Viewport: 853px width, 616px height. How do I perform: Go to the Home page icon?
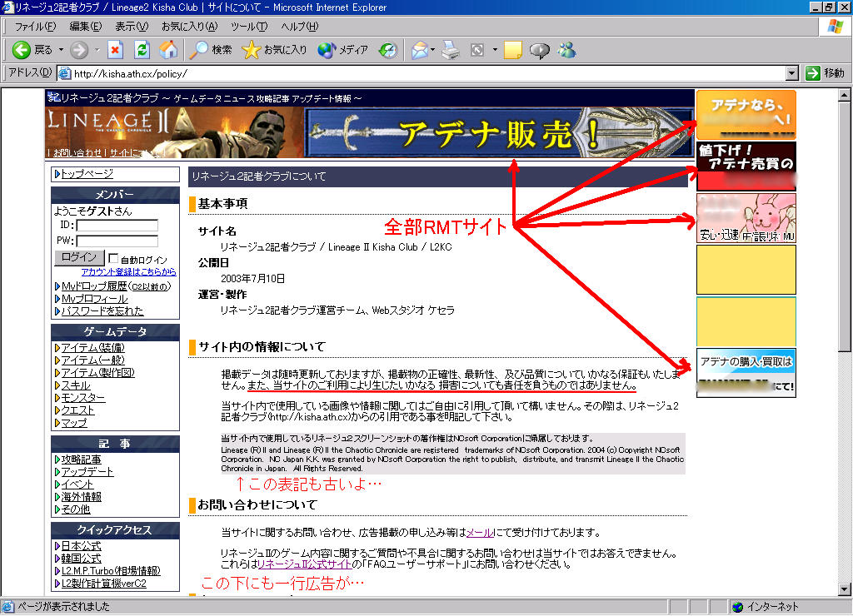click(x=168, y=50)
